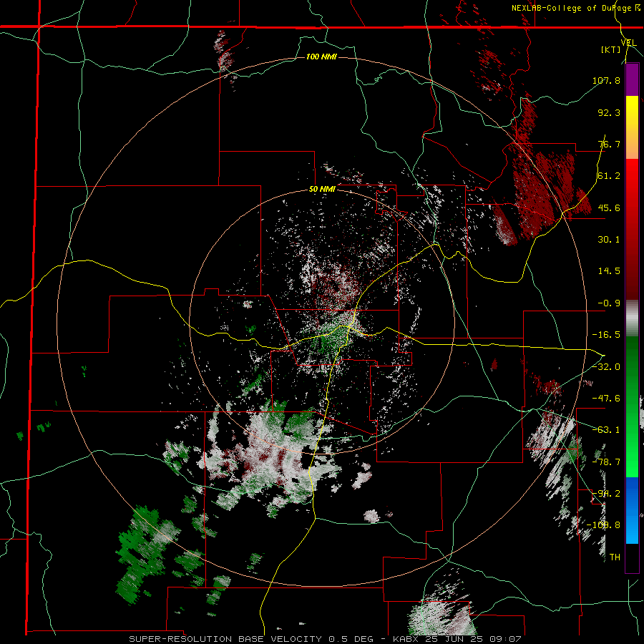The height and width of the screenshot is (644, 644).
Task: Select the -0.9 scale value
Action: pyautogui.click(x=609, y=303)
